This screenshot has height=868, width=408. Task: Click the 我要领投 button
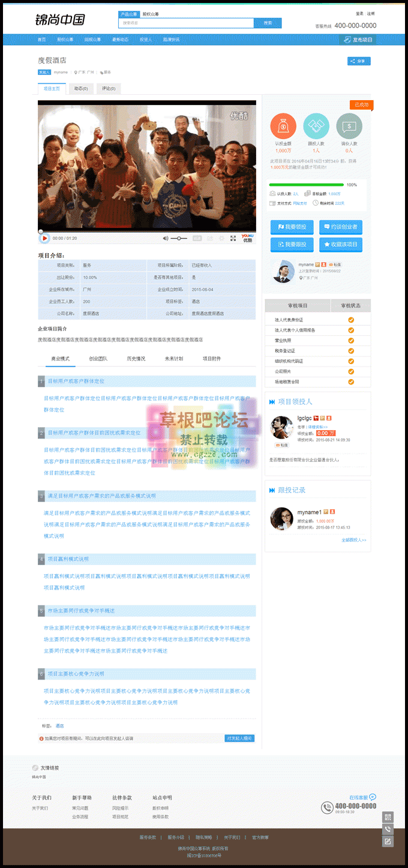(x=292, y=227)
